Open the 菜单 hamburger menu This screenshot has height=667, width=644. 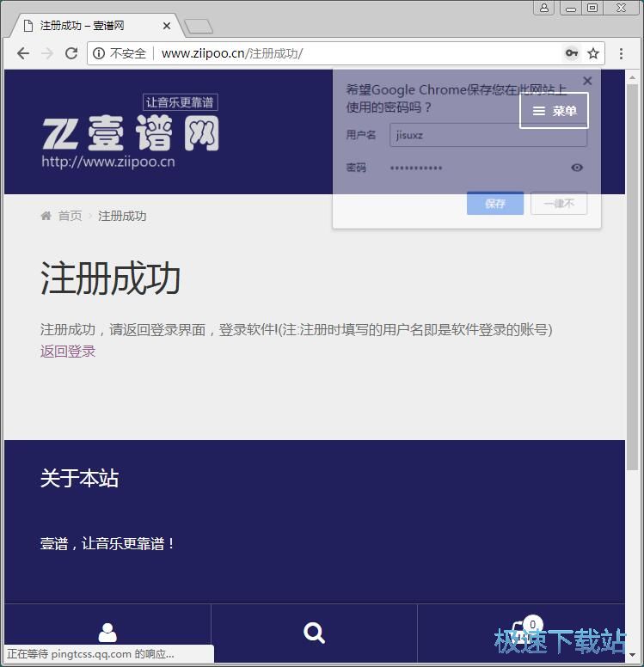tap(554, 111)
